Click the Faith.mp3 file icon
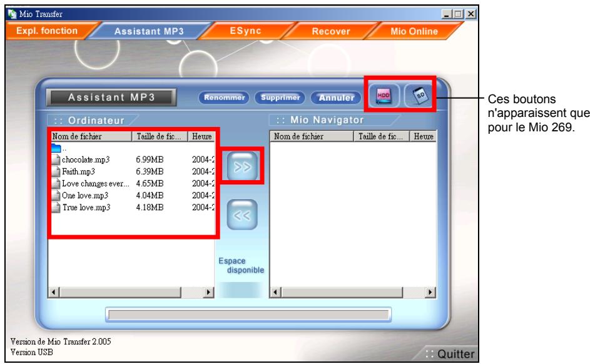The height and width of the screenshot is (364, 590). (x=56, y=171)
